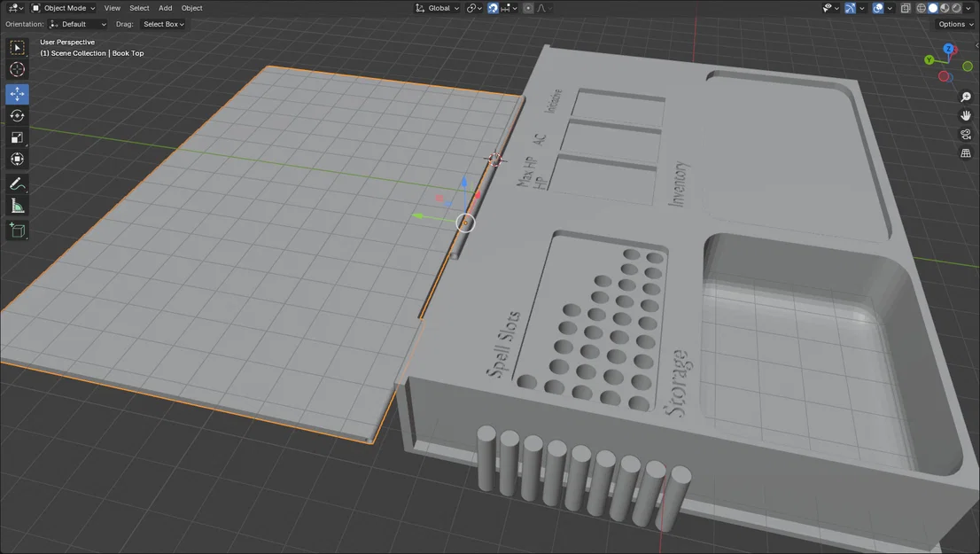Click the green Y axis on navigation gizmo
The height and width of the screenshot is (554, 980).
coord(929,60)
